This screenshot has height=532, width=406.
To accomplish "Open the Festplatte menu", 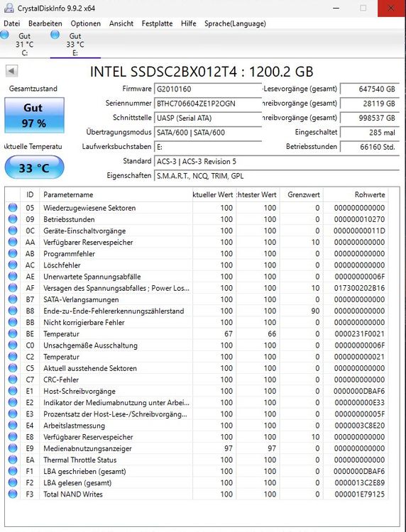I will pos(157,23).
